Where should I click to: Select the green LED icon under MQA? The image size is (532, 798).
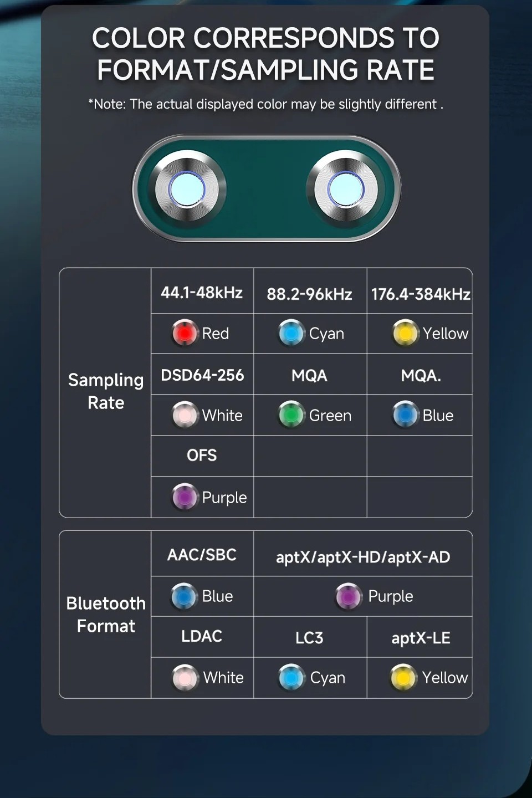[x=291, y=415]
